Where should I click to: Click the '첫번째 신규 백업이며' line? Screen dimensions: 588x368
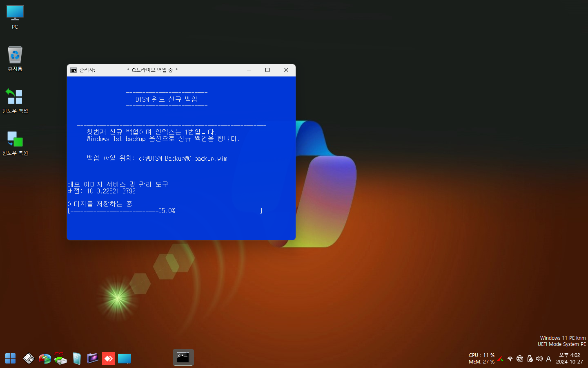[151, 132]
